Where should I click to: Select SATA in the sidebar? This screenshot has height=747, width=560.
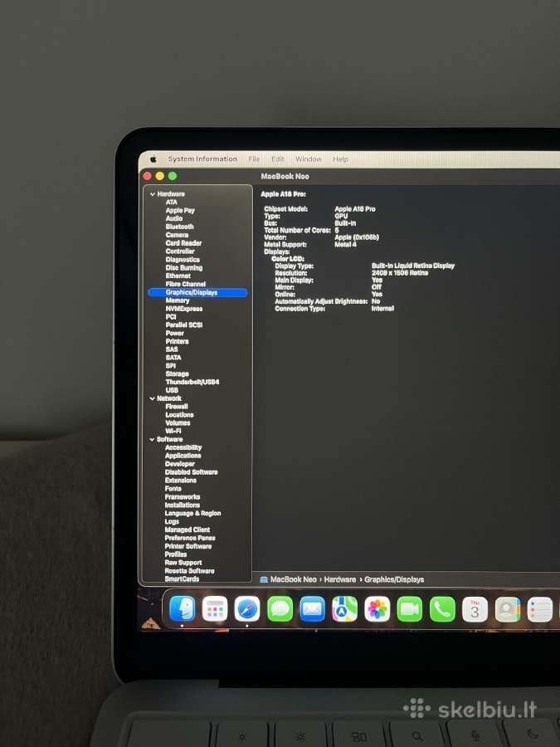click(x=173, y=357)
